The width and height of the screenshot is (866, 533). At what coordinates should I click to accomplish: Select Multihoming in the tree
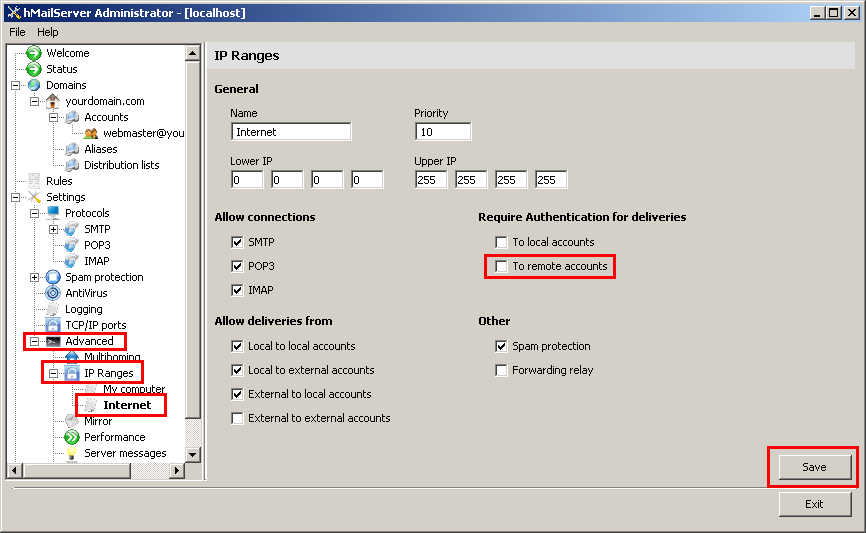coord(112,357)
